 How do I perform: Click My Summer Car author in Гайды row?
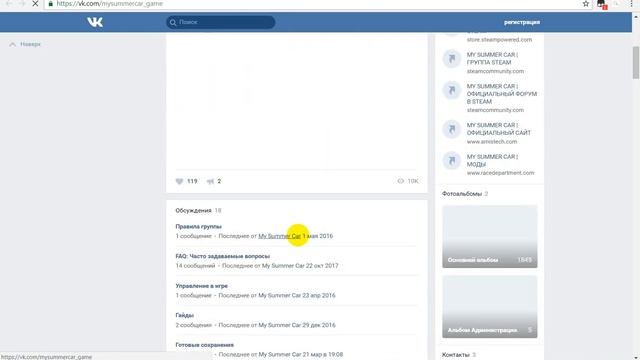point(280,325)
